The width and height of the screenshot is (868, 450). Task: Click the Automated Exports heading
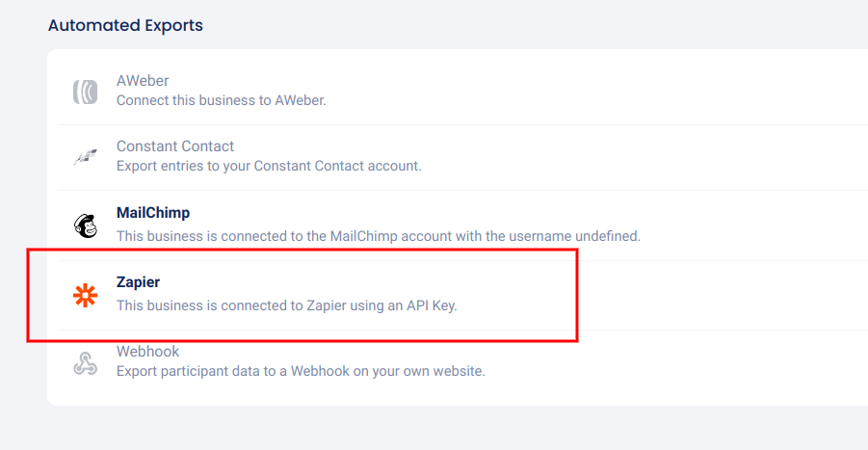[125, 25]
